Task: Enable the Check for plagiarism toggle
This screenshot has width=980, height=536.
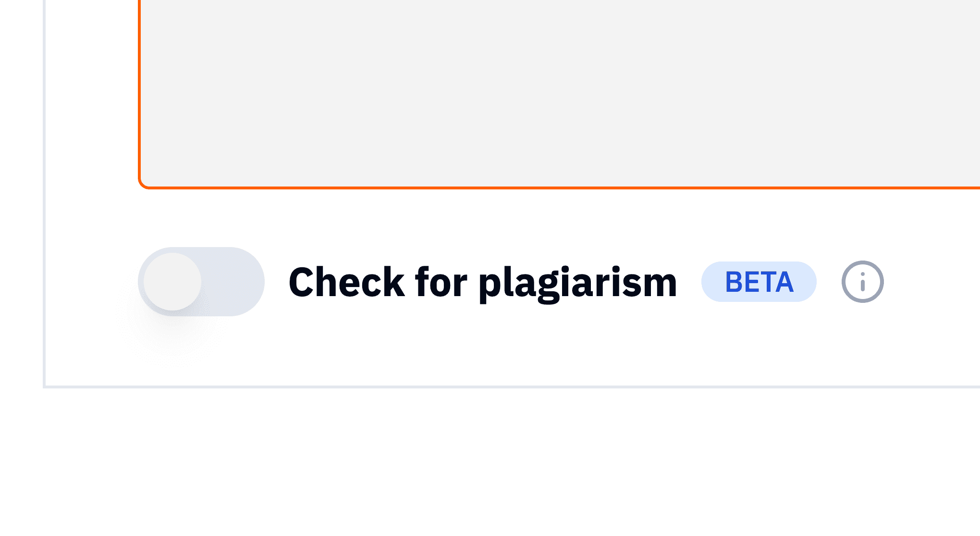Action: 201,282
